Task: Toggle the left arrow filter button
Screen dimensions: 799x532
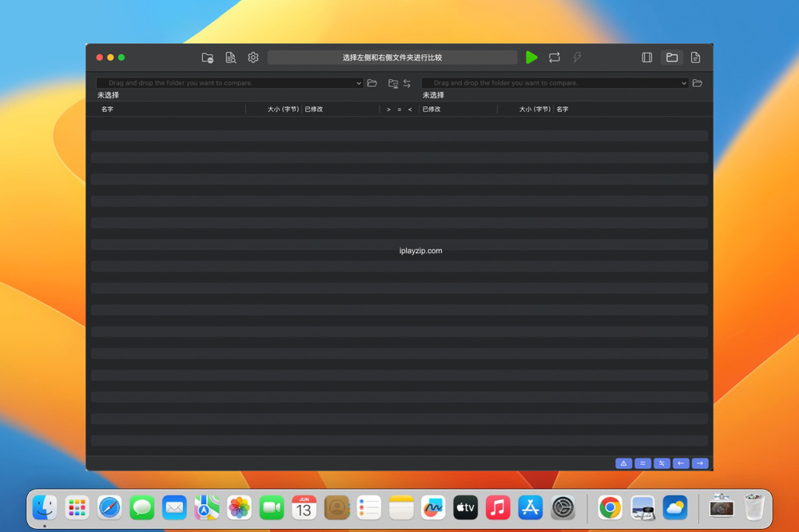Action: coord(681,463)
